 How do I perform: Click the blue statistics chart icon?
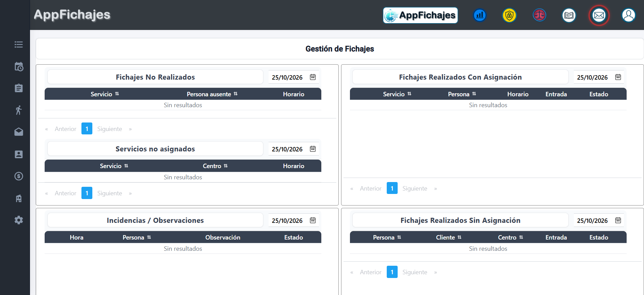480,15
